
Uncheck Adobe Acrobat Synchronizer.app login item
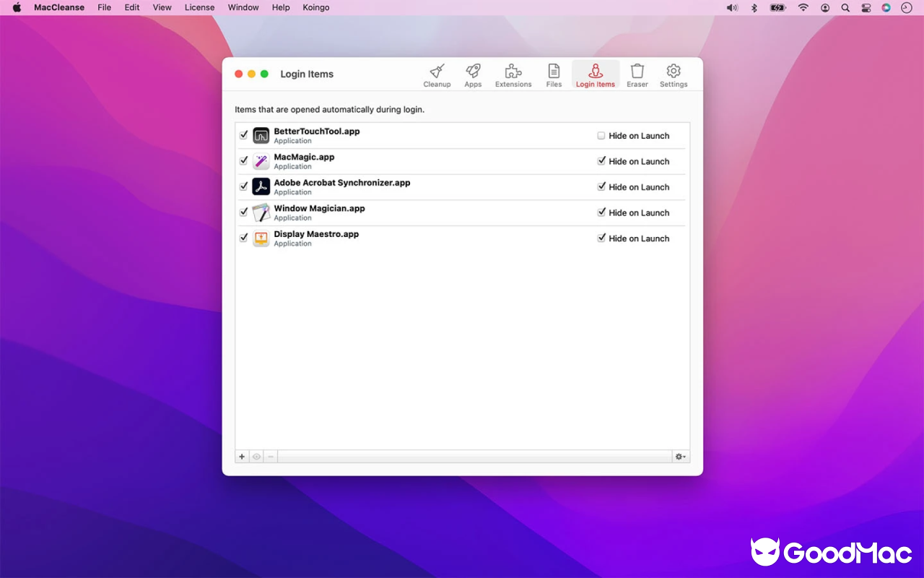point(243,186)
